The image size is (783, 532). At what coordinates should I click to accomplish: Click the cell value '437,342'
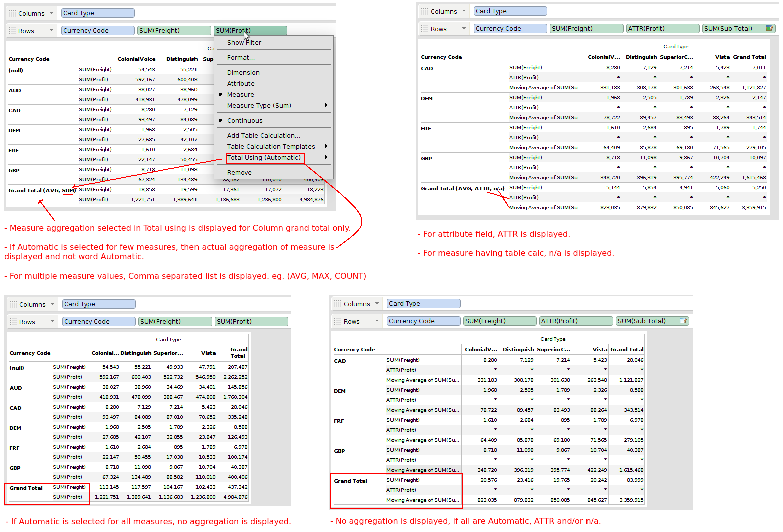238,487
